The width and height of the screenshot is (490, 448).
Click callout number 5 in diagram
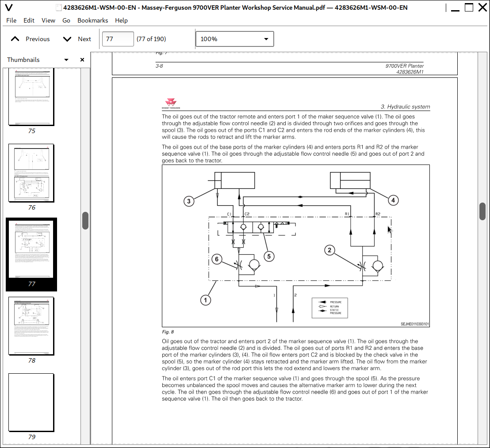(x=269, y=257)
